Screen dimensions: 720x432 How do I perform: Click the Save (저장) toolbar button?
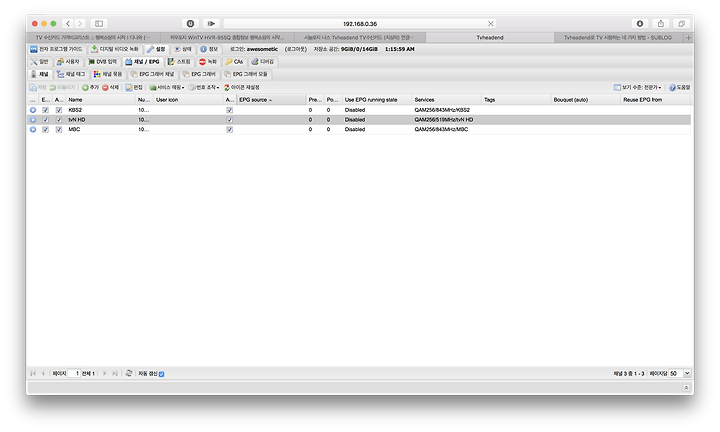(x=38, y=87)
